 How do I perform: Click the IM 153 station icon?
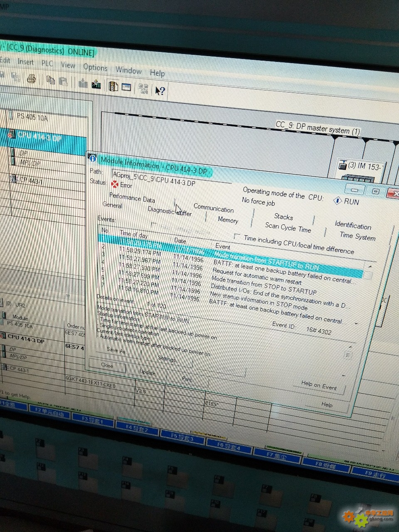point(342,165)
